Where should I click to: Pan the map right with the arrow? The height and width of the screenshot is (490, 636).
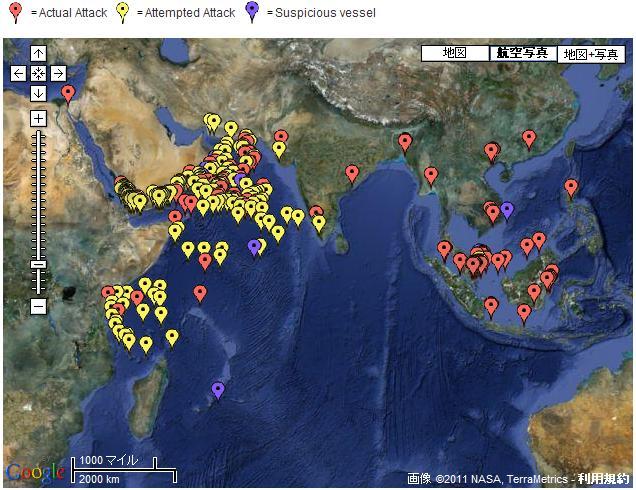(58, 73)
